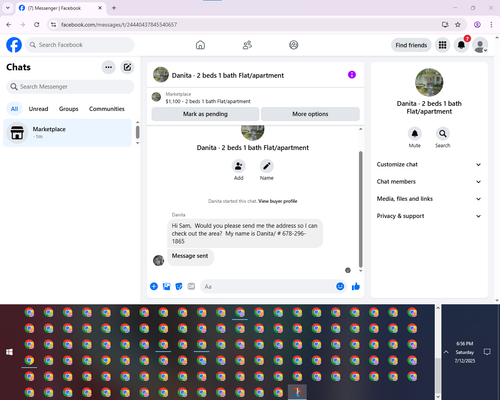Open a new browser tab
This screenshot has height=400, width=500.
point(114,8)
